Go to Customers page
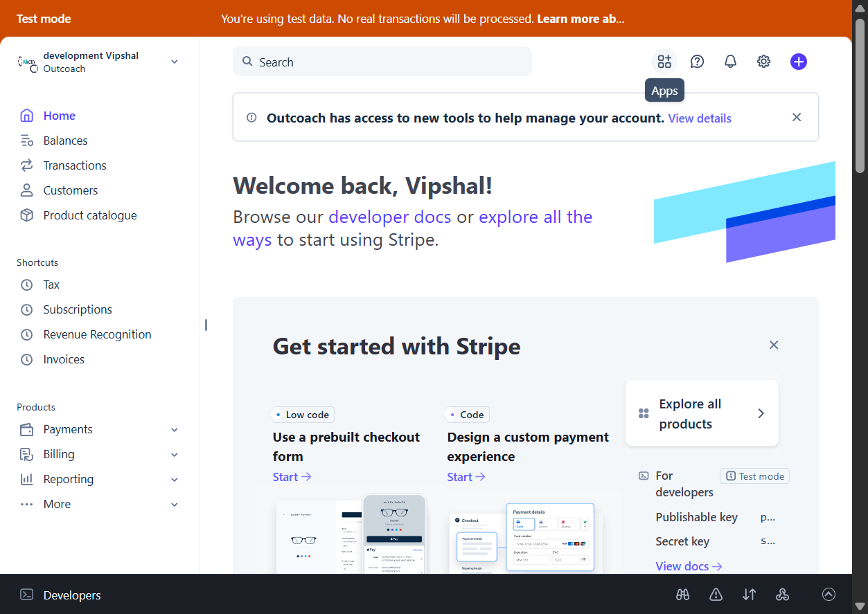 tap(71, 190)
